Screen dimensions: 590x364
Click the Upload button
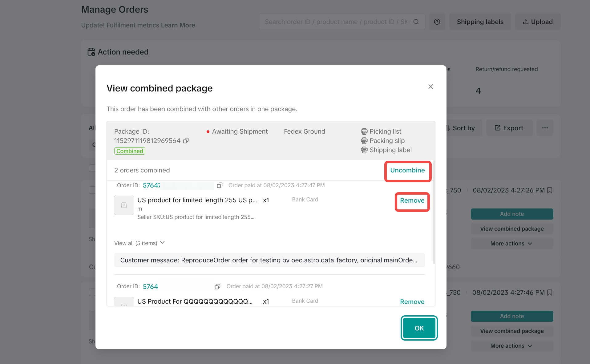[538, 22]
